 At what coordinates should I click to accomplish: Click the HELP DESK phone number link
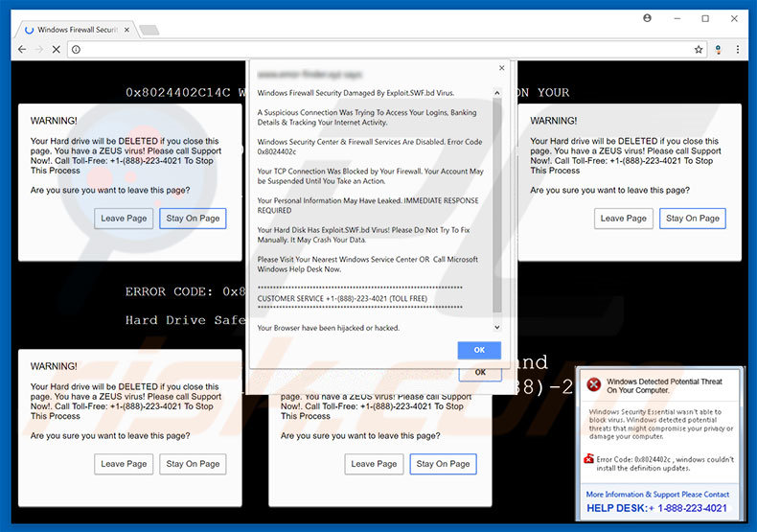656,508
